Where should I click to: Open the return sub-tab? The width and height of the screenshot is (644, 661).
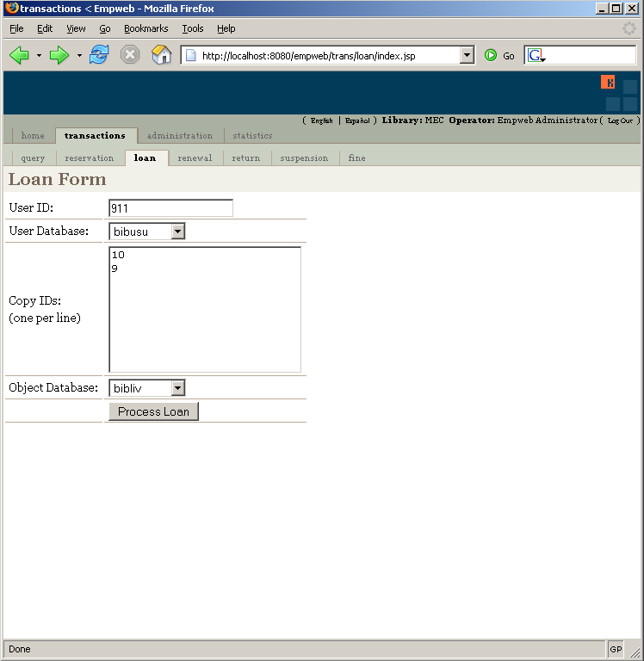tap(246, 158)
